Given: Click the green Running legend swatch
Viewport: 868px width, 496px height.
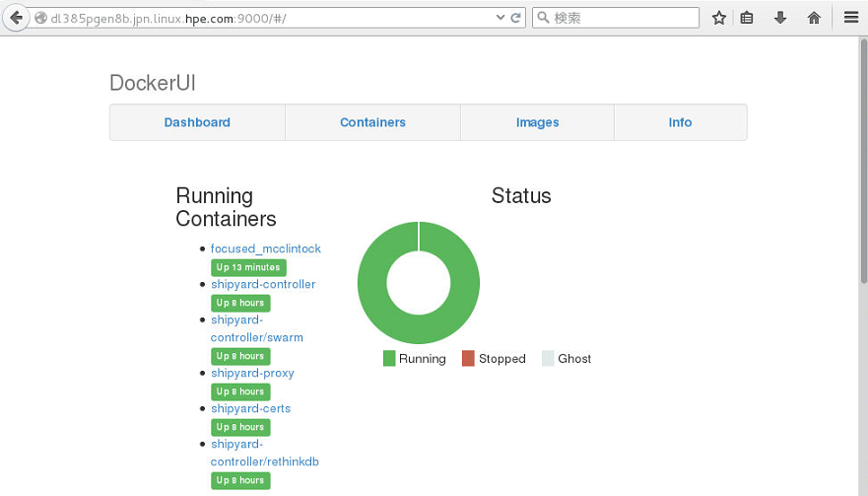Looking at the screenshot, I should pyautogui.click(x=389, y=359).
